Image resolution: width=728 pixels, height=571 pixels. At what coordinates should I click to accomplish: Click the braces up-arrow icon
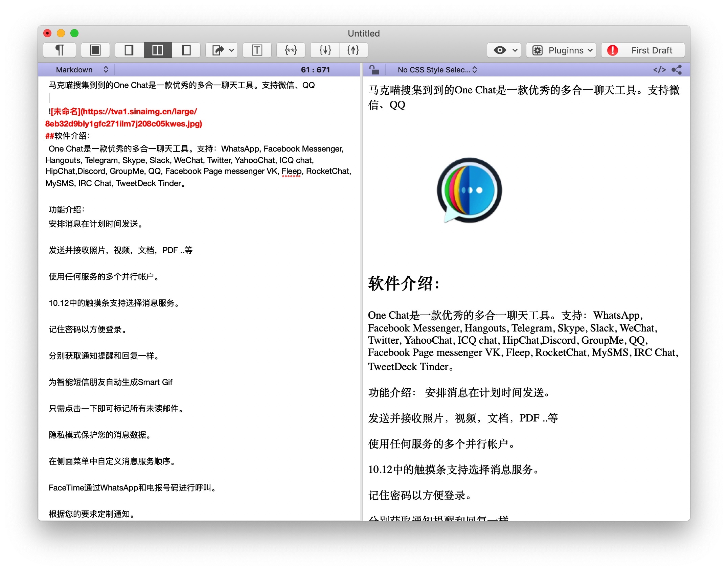click(354, 50)
